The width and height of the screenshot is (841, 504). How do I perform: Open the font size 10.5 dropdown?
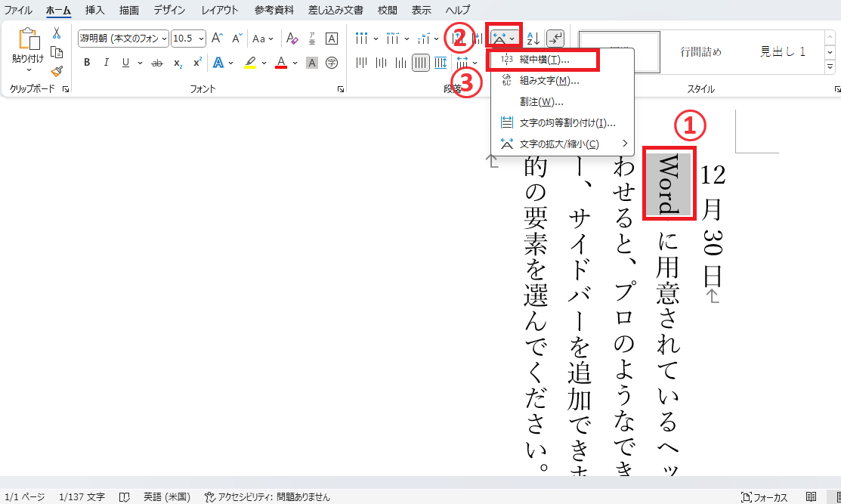pos(188,39)
